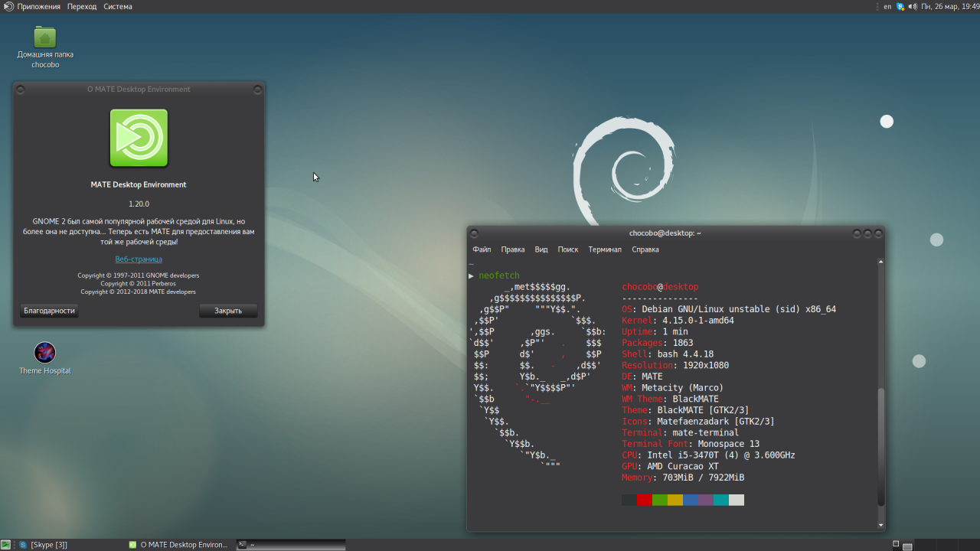Open the Поиск menu in terminal
The image size is (980, 551).
568,249
